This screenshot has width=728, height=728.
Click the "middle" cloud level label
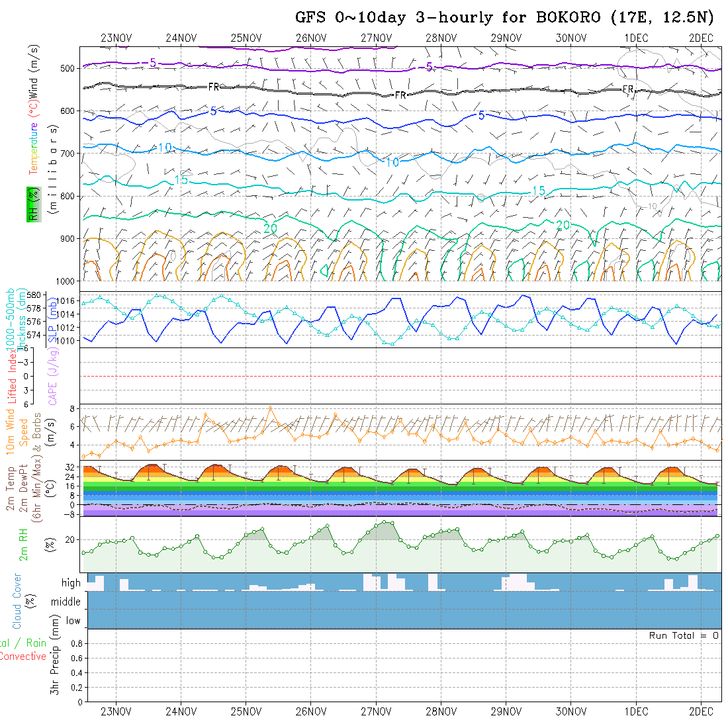66,602
